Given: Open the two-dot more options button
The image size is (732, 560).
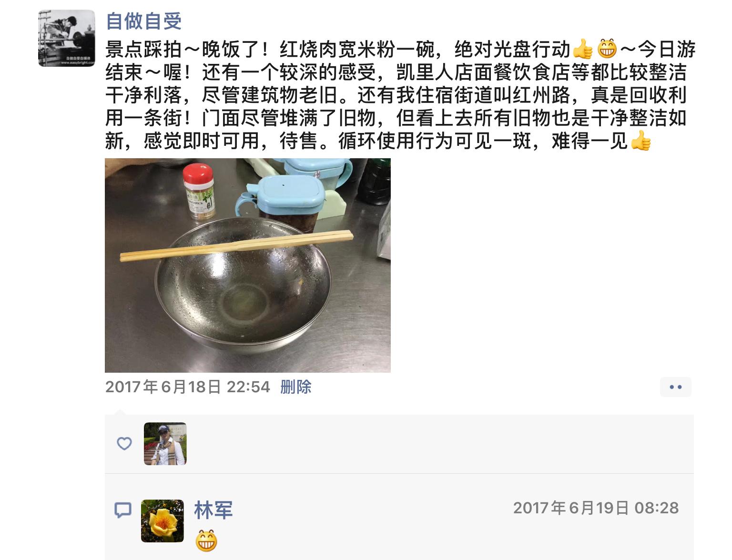Looking at the screenshot, I should [676, 387].
